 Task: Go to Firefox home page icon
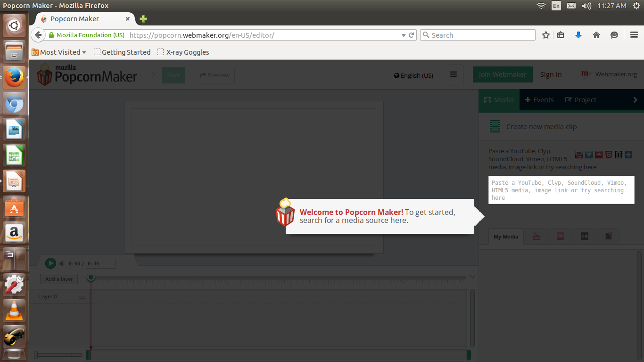(x=596, y=35)
